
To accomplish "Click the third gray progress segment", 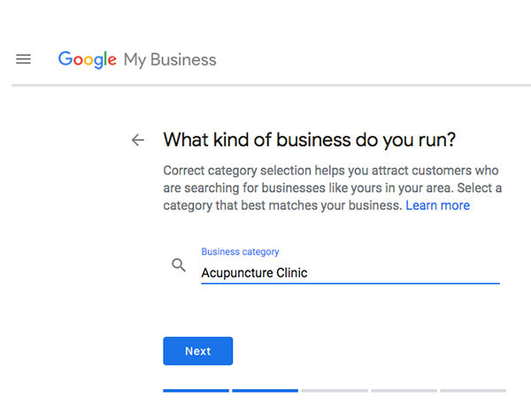I will (334, 390).
